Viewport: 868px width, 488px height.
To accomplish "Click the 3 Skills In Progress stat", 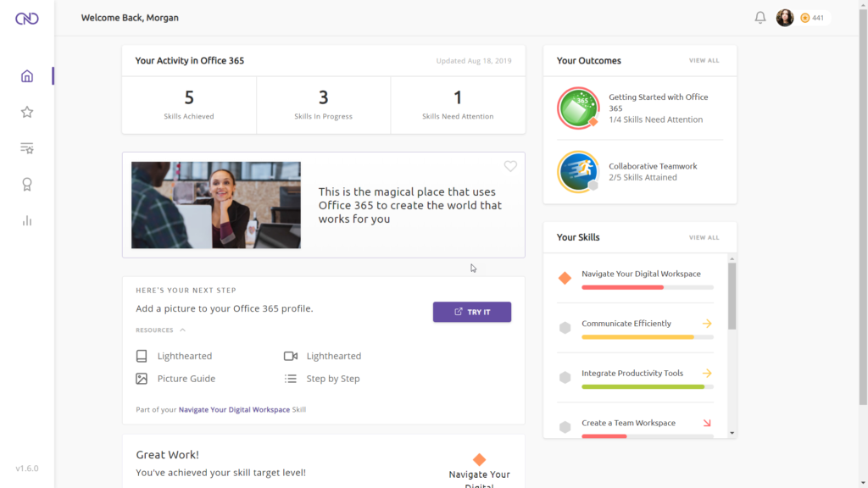I will (x=323, y=105).
